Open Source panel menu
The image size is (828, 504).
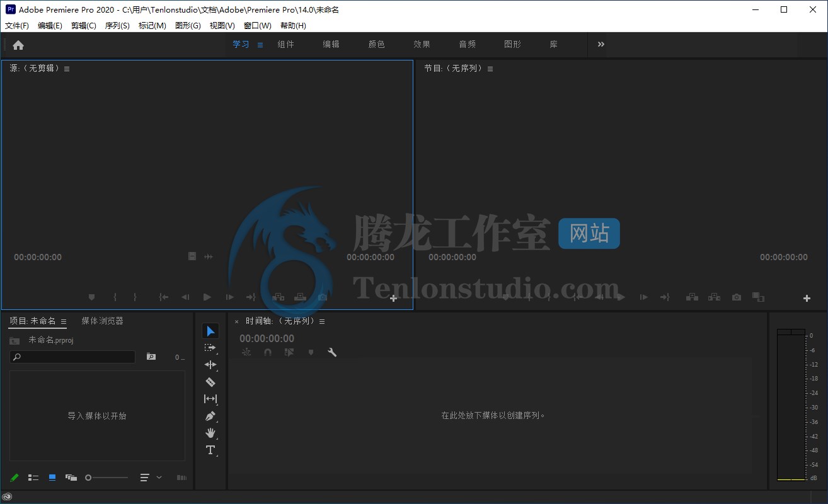[x=67, y=69]
